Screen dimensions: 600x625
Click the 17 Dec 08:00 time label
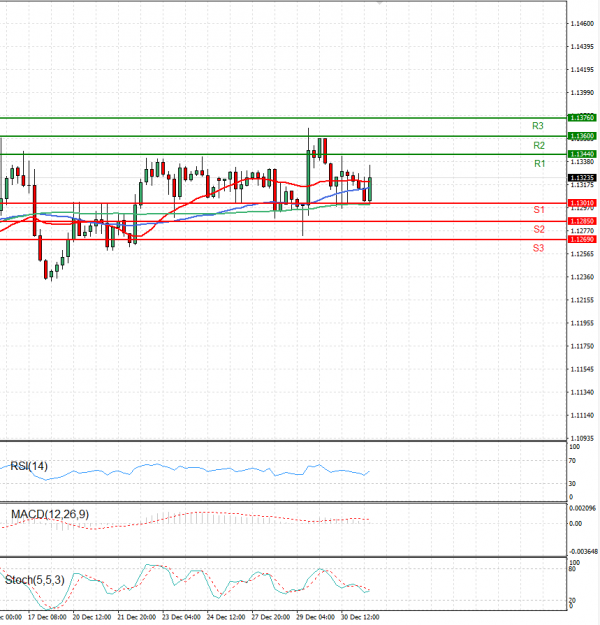47,617
